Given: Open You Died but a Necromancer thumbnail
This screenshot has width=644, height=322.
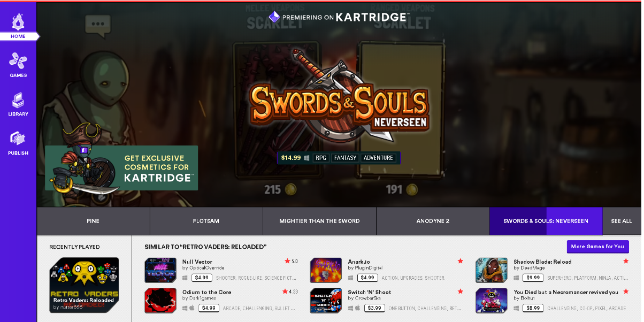Looking at the screenshot, I should (492, 301).
